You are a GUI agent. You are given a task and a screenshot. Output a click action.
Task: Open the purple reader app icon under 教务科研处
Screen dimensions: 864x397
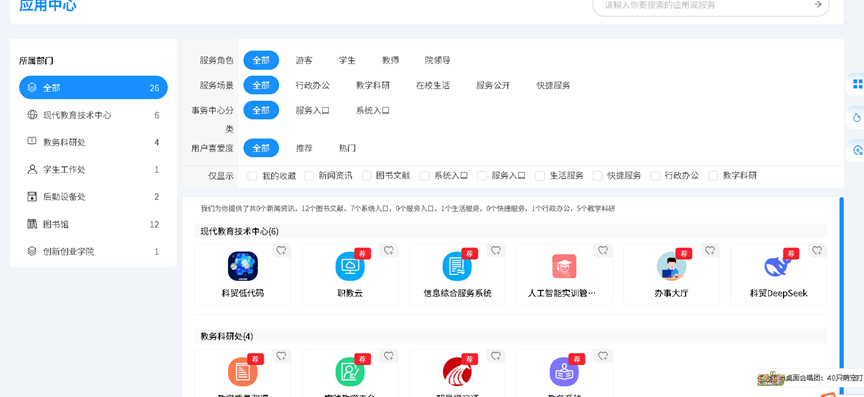(564, 372)
